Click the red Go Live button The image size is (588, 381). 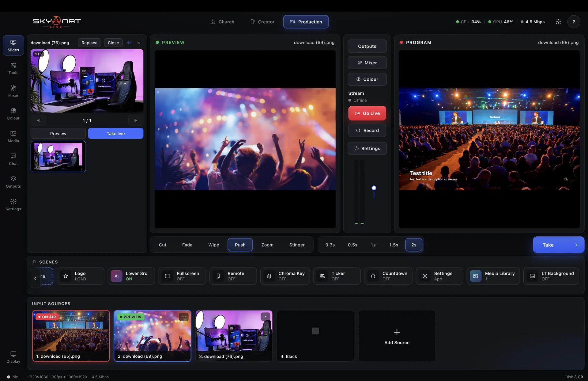[367, 113]
